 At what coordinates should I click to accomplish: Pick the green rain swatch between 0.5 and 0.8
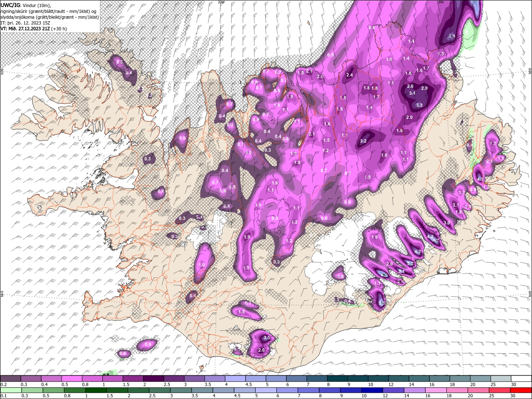[x=53, y=390]
